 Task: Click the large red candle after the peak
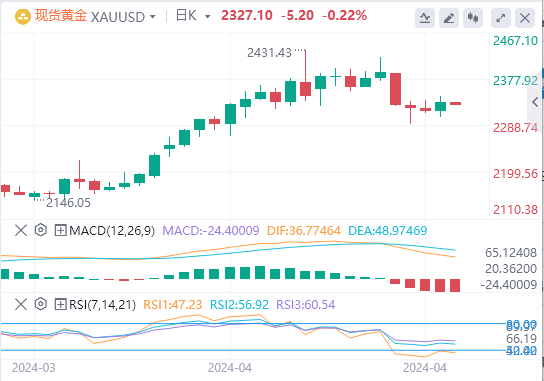pyautogui.click(x=396, y=89)
